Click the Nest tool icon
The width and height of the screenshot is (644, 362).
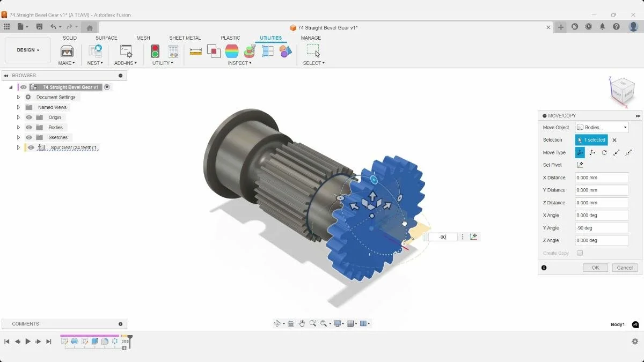coord(95,51)
